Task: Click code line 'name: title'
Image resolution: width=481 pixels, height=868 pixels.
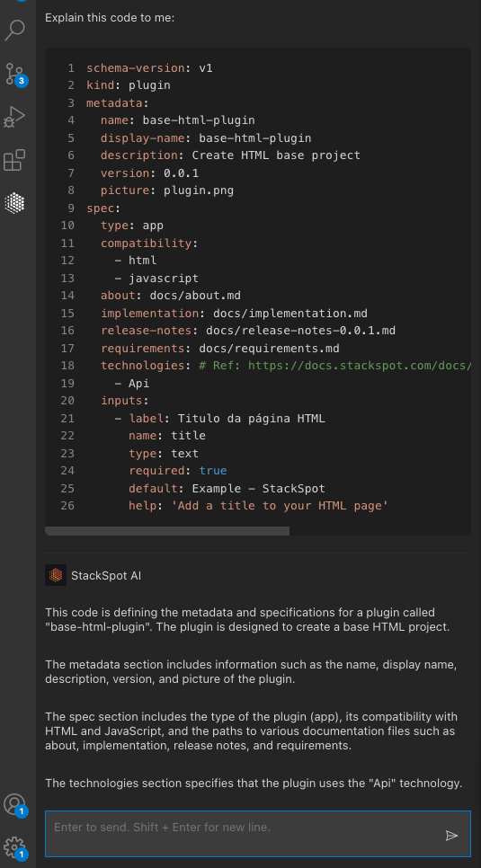Action: [x=167, y=436]
